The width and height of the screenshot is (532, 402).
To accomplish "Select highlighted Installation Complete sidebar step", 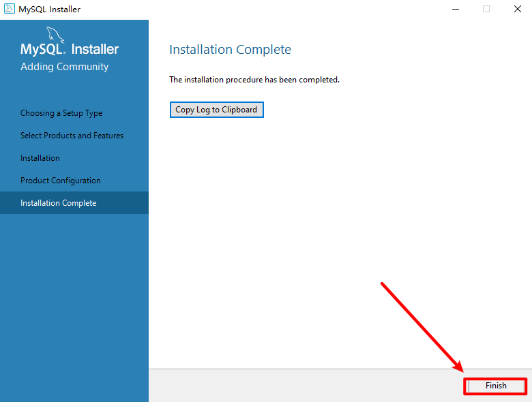I will click(x=59, y=203).
